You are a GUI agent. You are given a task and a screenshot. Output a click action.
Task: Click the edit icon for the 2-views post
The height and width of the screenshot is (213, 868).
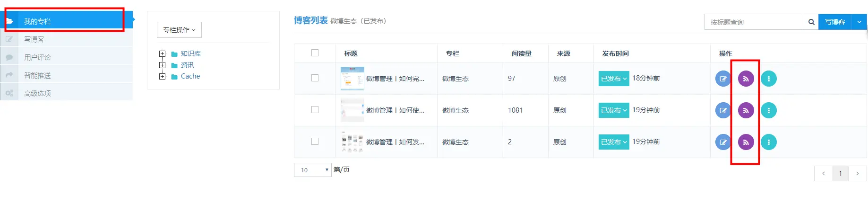[x=723, y=142]
